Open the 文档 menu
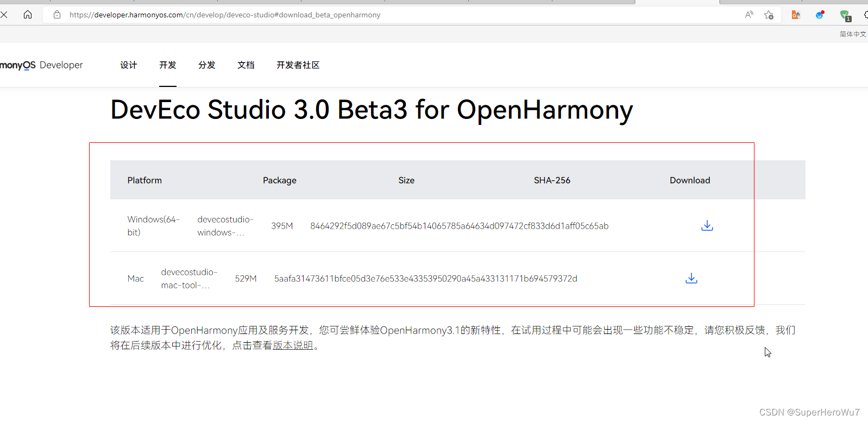868x422 pixels. pyautogui.click(x=246, y=65)
